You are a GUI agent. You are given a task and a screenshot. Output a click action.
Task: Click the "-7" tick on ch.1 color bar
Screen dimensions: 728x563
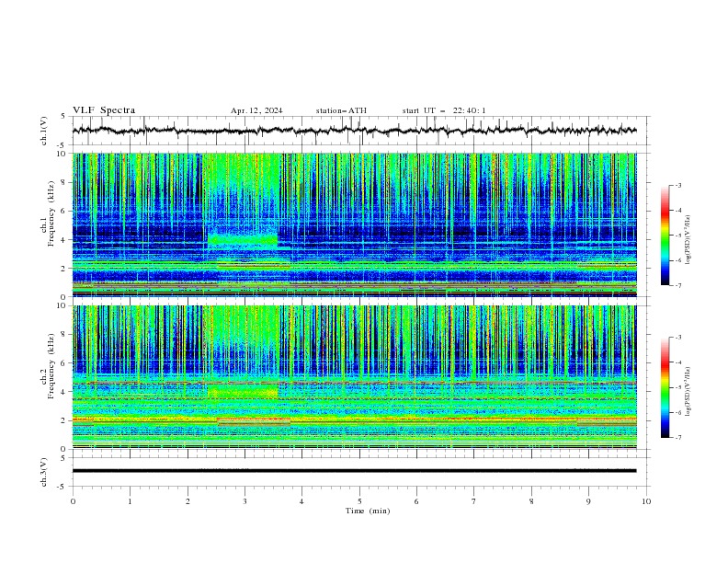point(677,285)
